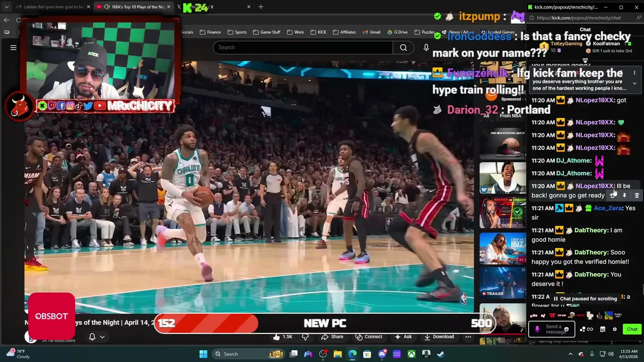The image size is (644, 362).
Task: Open Kick chat settings gear
Action: pos(615,329)
